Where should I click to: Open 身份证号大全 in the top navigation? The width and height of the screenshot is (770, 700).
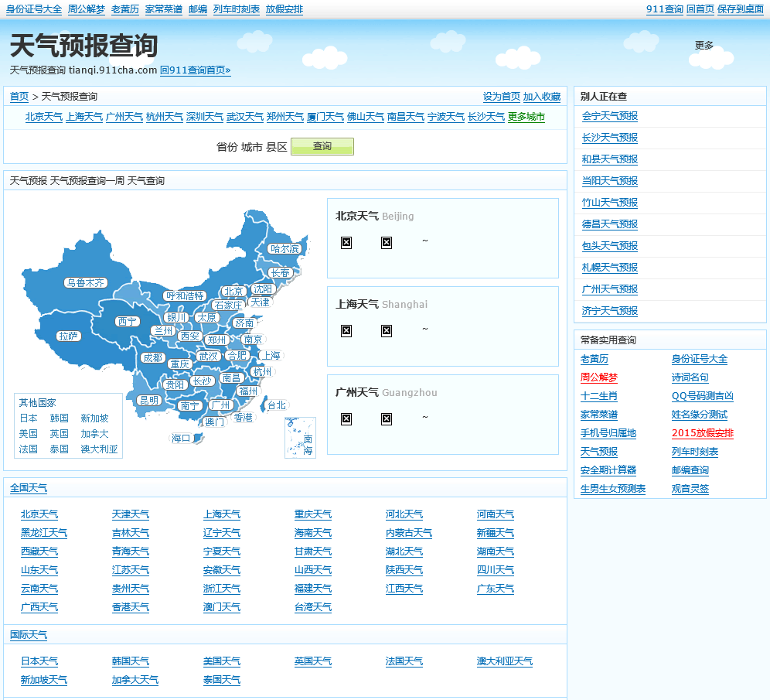point(34,9)
